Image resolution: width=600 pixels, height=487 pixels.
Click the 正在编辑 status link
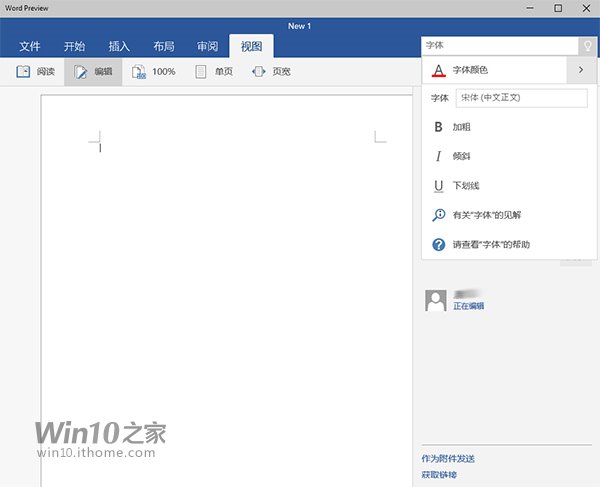[x=468, y=306]
